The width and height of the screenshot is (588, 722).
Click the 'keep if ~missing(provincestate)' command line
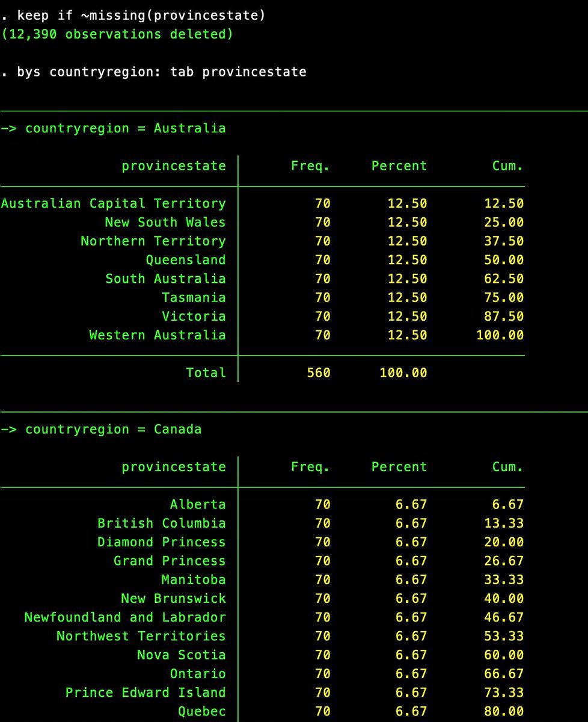point(141,16)
